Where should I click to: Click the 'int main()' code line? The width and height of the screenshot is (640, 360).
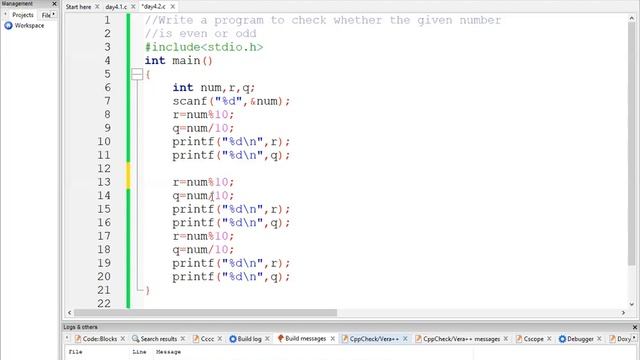[x=178, y=61]
